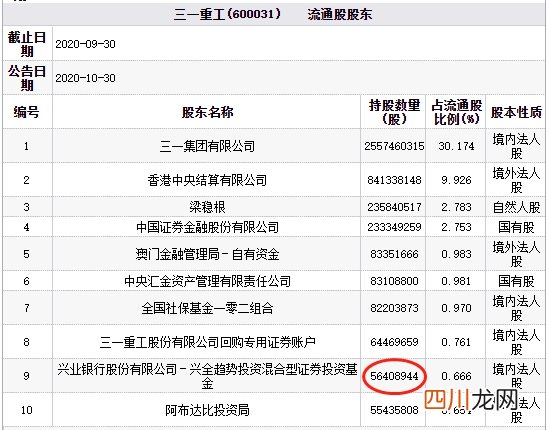Click share count 56408944
Viewport: 549px width, 430px height.
pyautogui.click(x=394, y=376)
